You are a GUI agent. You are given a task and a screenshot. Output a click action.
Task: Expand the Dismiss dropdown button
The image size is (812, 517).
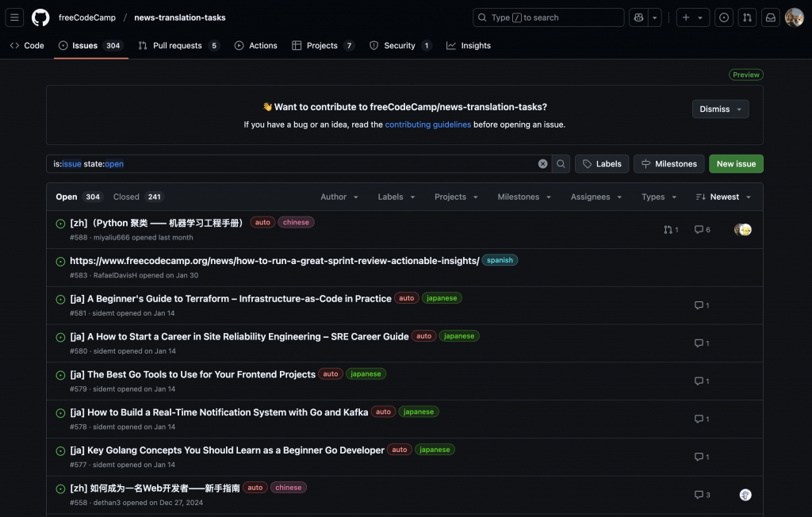(720, 109)
